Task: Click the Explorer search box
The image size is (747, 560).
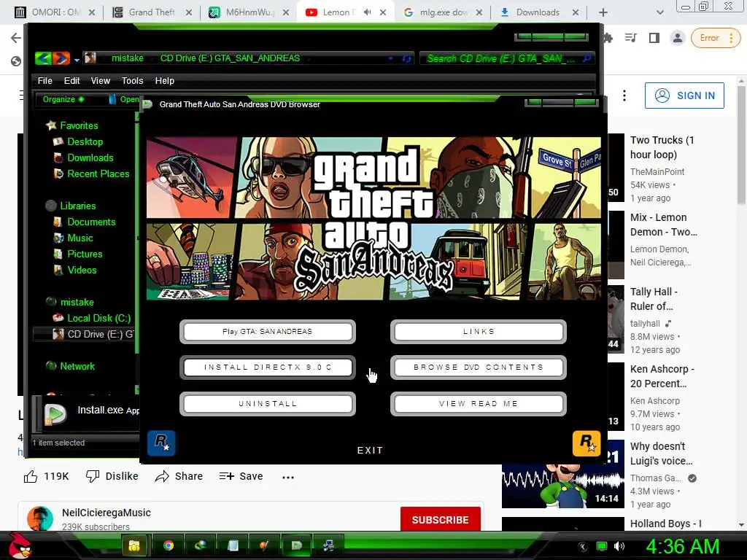Action: click(507, 58)
